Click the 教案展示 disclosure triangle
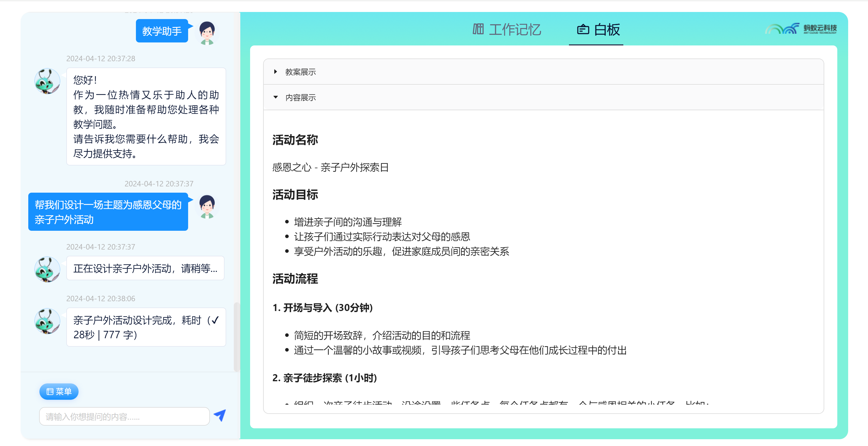Image resolution: width=868 pixels, height=446 pixels. (x=275, y=72)
